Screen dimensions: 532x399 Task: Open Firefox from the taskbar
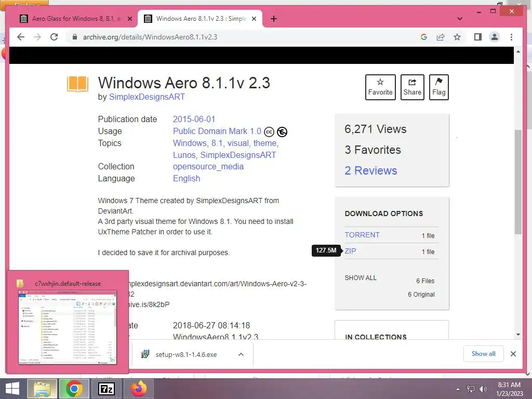(x=139, y=389)
